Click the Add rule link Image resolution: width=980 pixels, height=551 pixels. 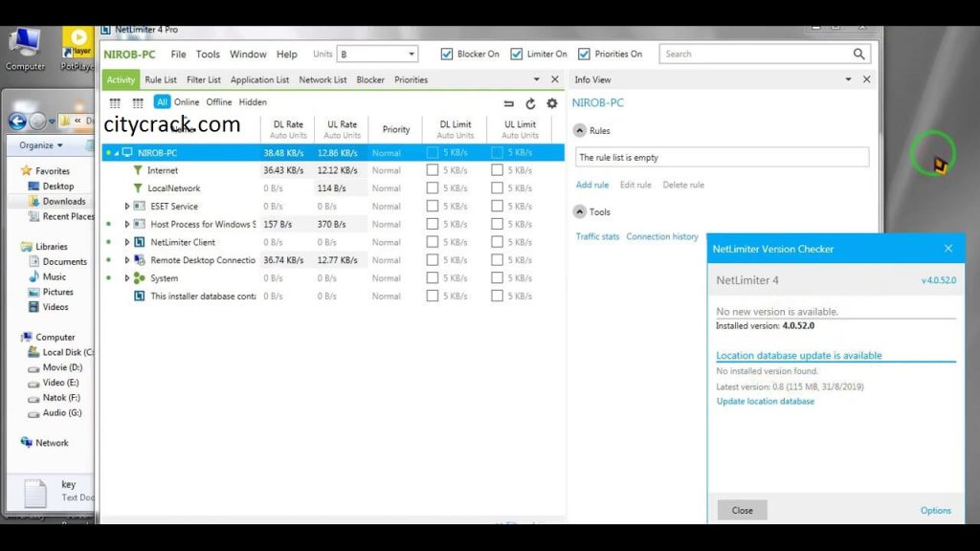[x=591, y=185]
